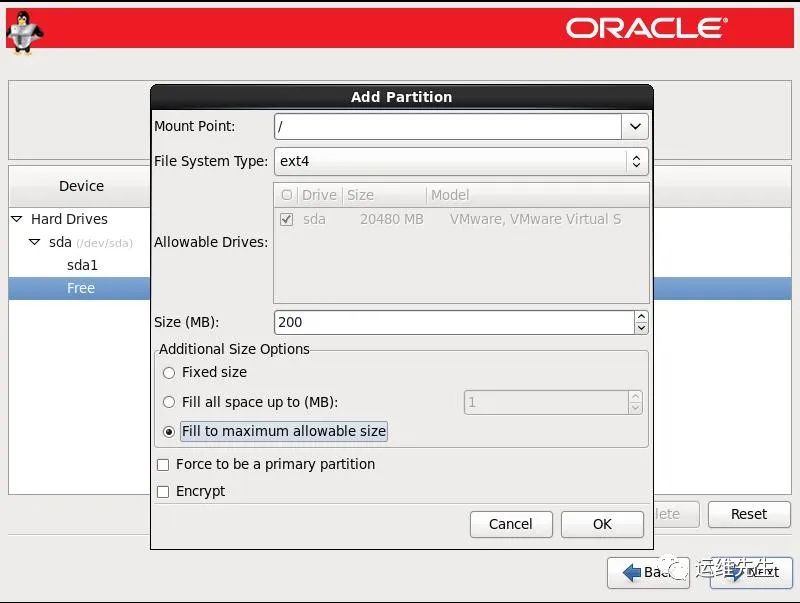Increase Size (MB) with the up arrow
Viewport: 800px width, 603px height.
point(641,317)
